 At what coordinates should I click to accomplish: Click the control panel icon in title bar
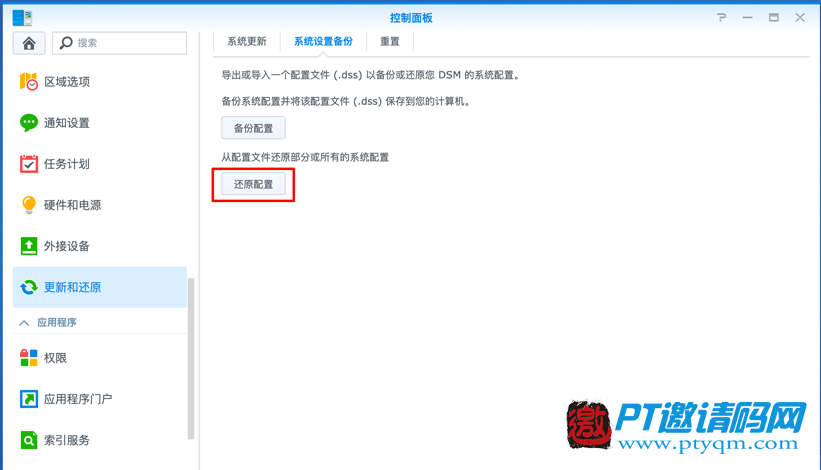coord(22,18)
